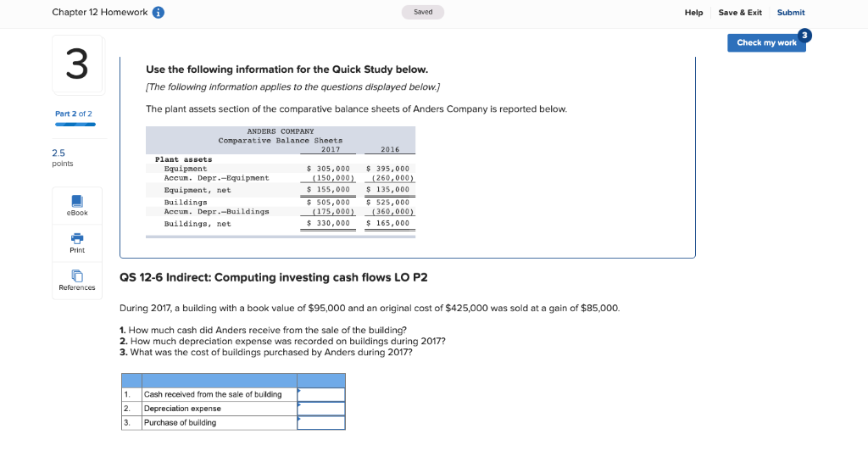The image size is (868, 451).
Task: Click the 'Purchase of building' row label
Action: (180, 422)
